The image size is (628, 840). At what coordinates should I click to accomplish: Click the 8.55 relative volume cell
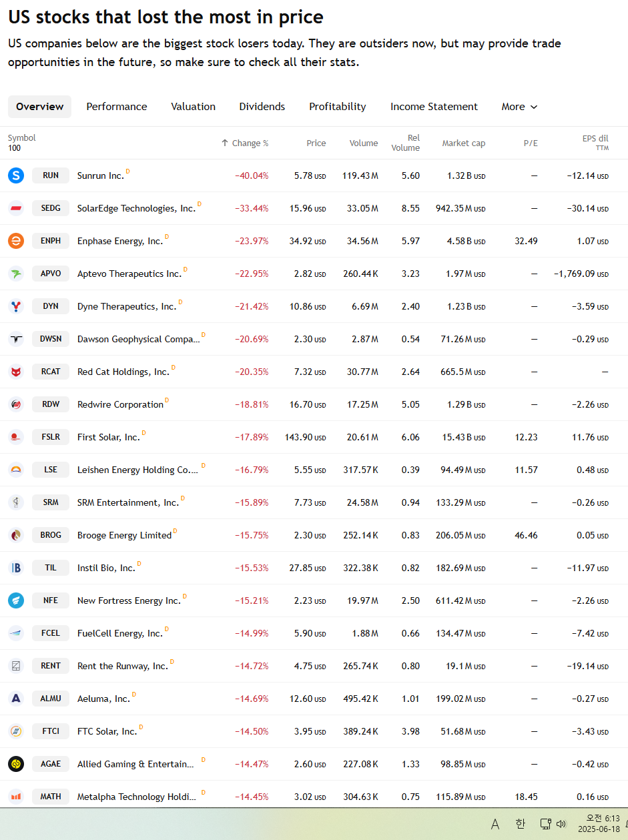[410, 208]
